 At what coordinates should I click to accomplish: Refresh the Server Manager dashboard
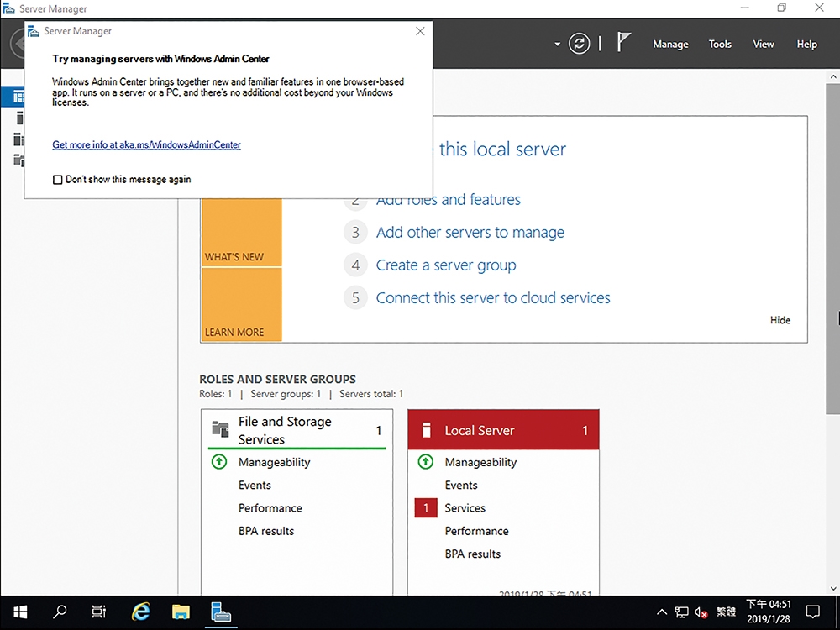(579, 44)
